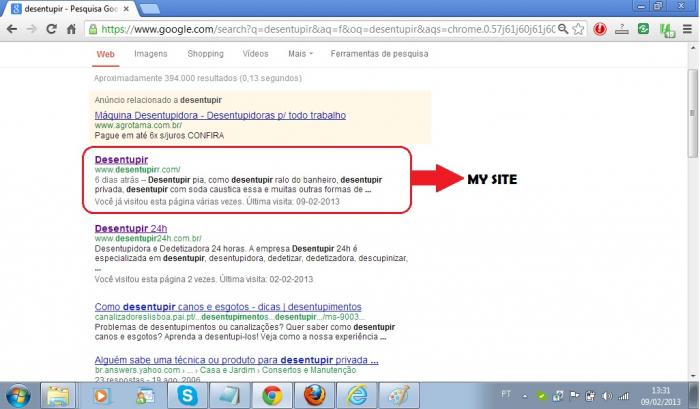Image resolution: width=700 pixels, height=409 pixels.
Task: Open the Desentupir result title link
Action: coord(121,159)
